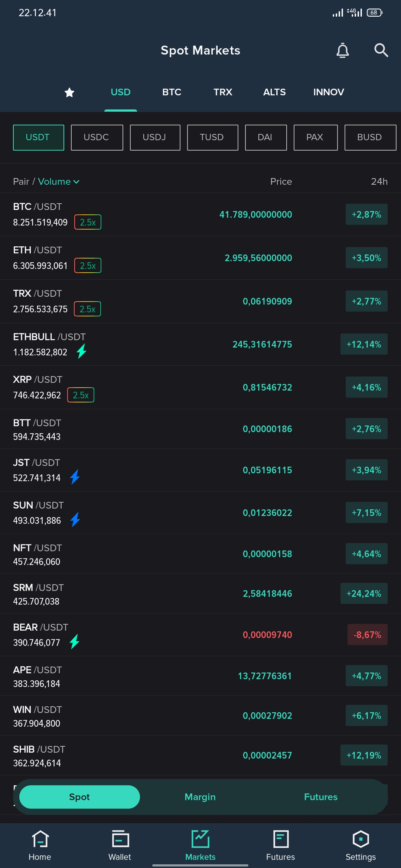Select the BUSD quote filter

(370, 138)
